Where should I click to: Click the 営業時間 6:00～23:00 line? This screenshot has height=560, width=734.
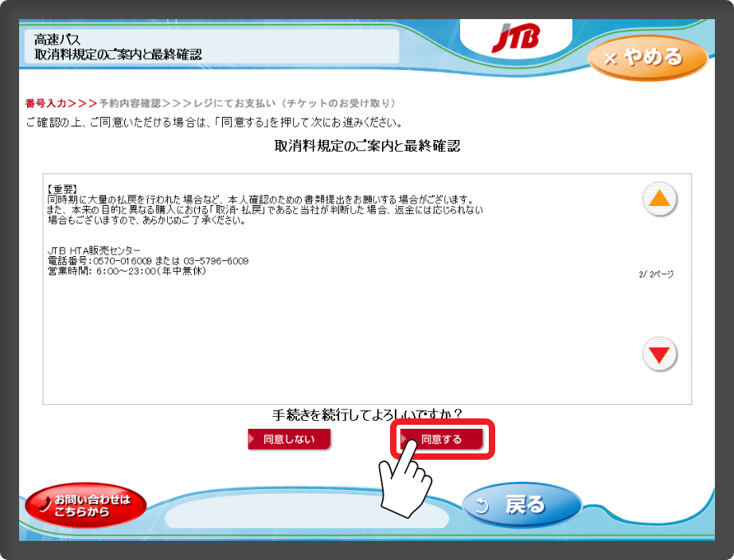click(x=127, y=271)
